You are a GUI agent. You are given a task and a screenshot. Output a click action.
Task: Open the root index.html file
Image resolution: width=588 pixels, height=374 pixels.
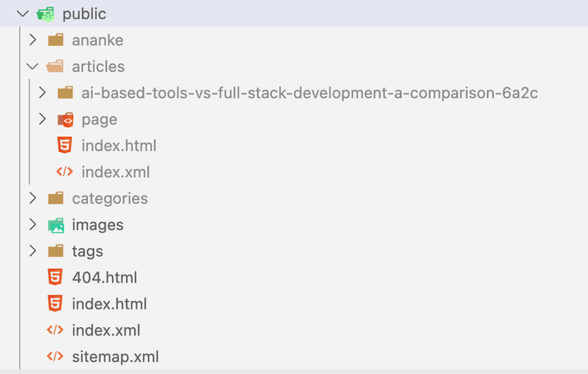click(109, 304)
